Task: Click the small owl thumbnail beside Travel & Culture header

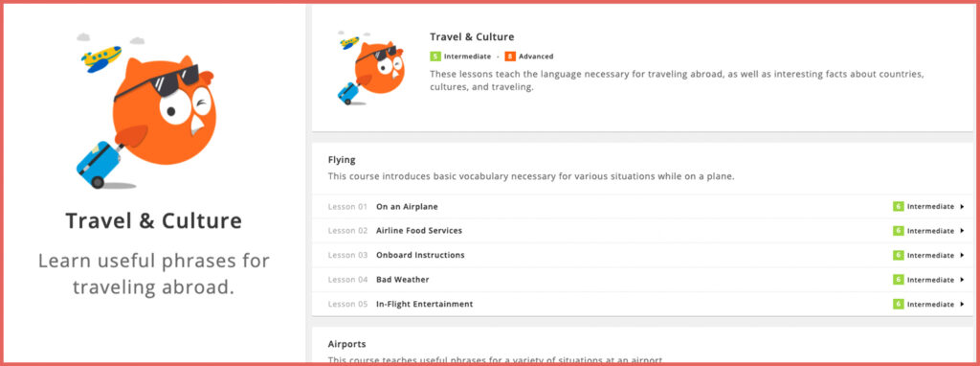Action: pyautogui.click(x=368, y=68)
